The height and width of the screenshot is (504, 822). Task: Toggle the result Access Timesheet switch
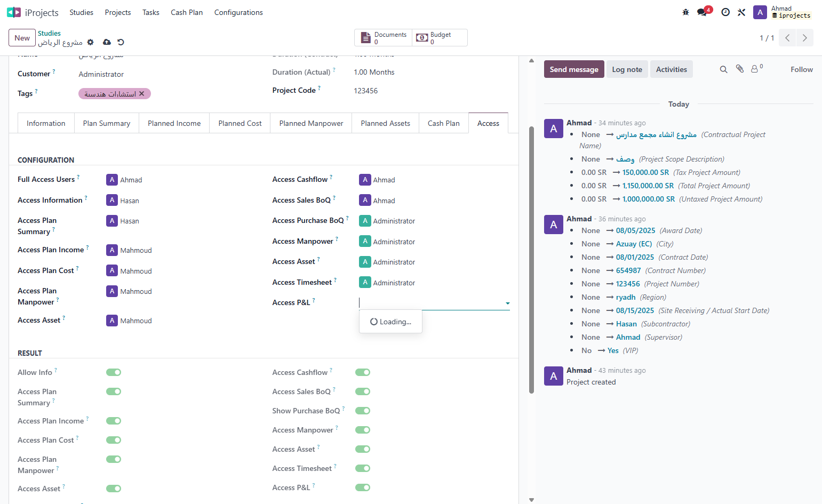pos(363,468)
